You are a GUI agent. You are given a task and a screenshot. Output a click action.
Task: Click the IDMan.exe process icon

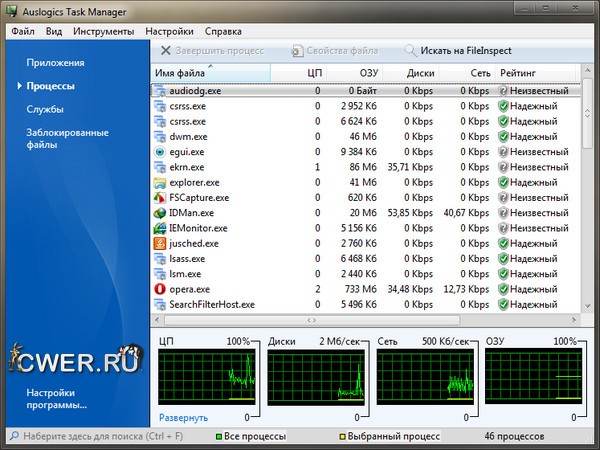tap(161, 213)
